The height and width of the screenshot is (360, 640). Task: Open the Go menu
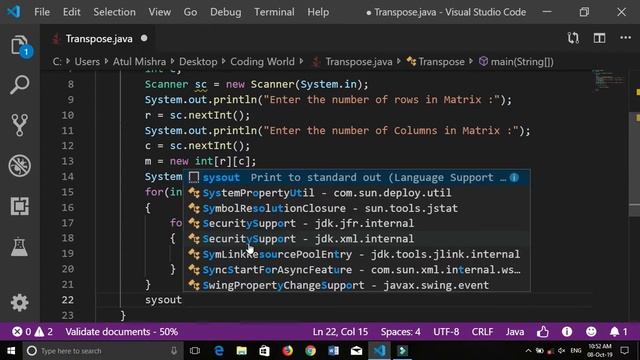pos(190,12)
